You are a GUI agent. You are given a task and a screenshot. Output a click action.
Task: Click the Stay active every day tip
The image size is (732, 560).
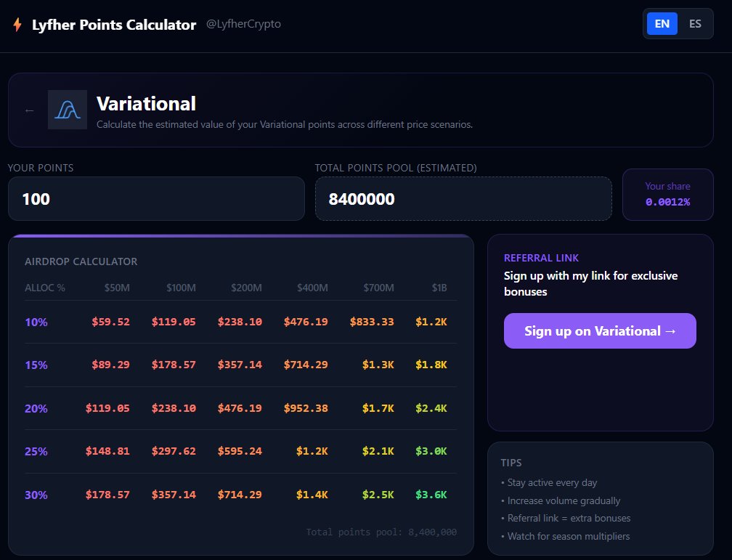pos(552,482)
